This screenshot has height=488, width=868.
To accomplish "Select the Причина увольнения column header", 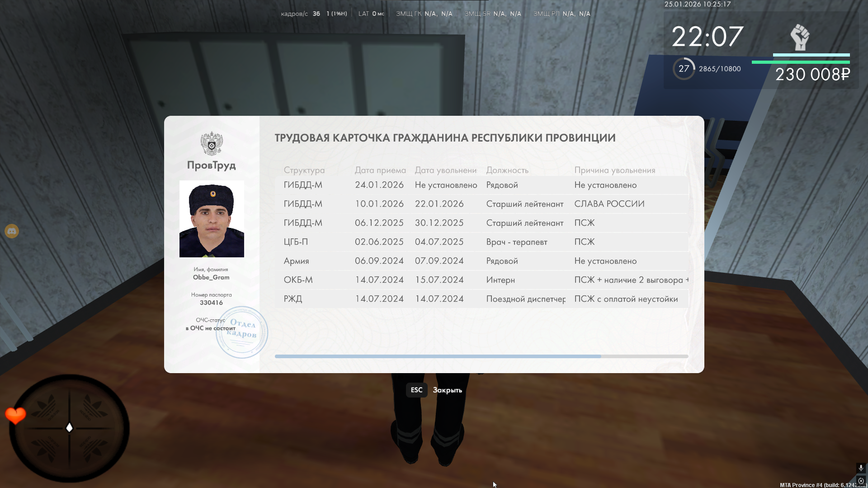I will click(614, 170).
